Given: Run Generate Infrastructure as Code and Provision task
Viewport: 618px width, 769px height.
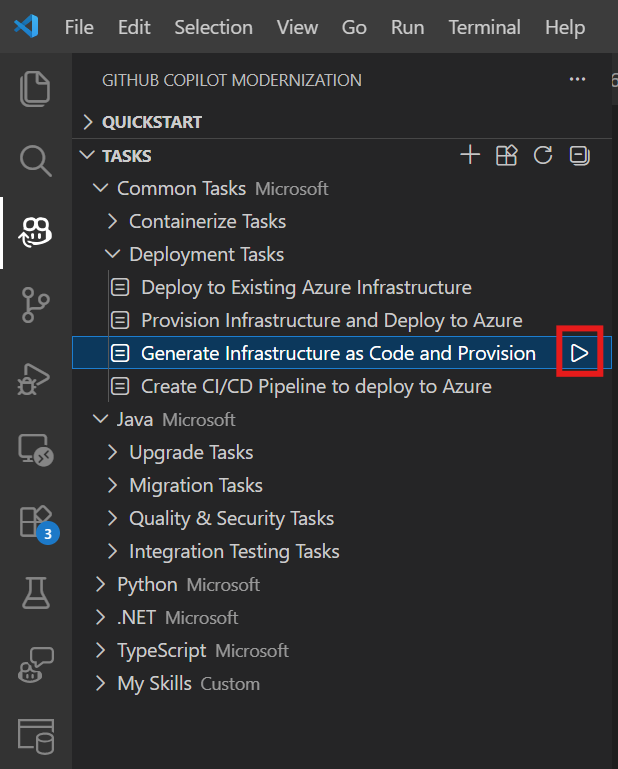Looking at the screenshot, I should click(579, 353).
